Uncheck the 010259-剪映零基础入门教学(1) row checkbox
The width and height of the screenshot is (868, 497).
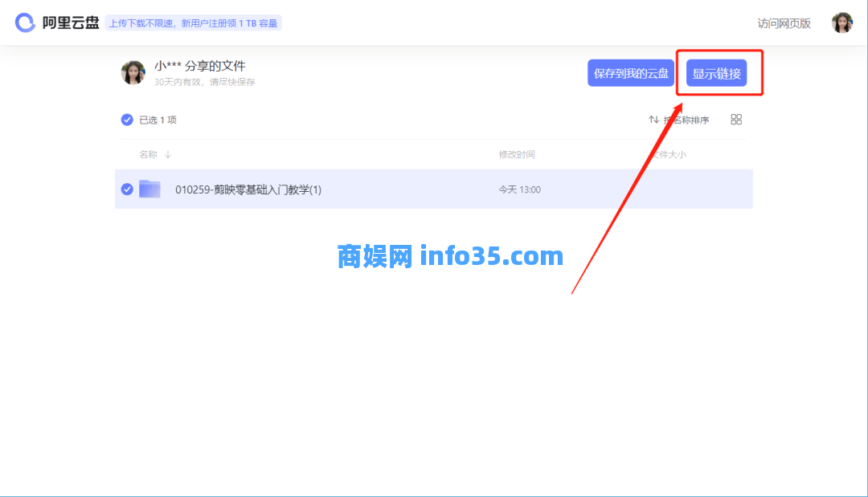[x=127, y=189]
